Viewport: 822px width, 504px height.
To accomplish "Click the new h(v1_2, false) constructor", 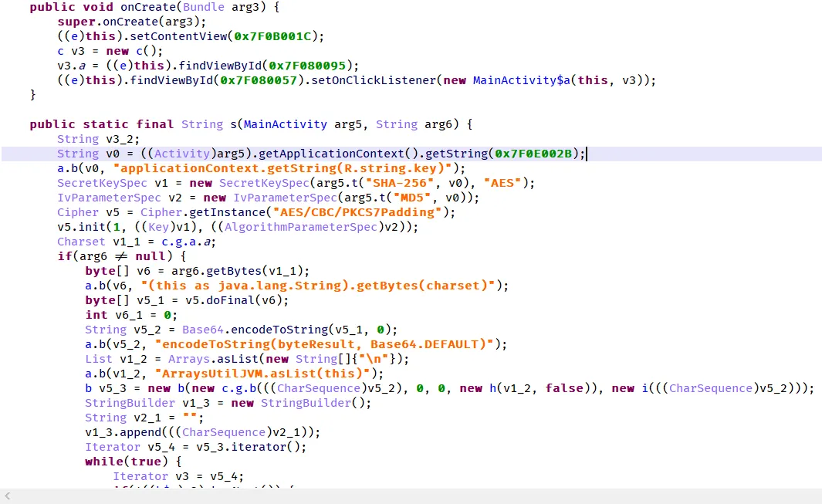I will tap(526, 389).
